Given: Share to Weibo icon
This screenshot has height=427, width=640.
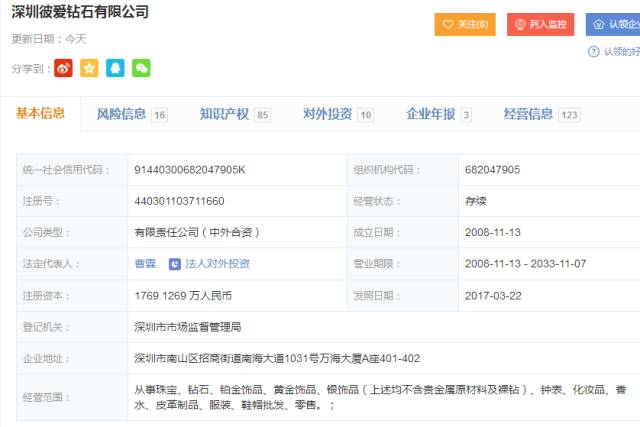Looking at the screenshot, I should tap(63, 68).
